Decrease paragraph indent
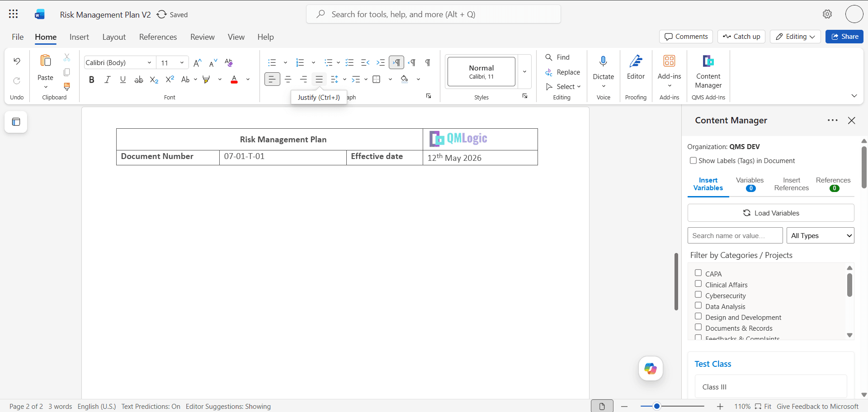 coord(365,63)
